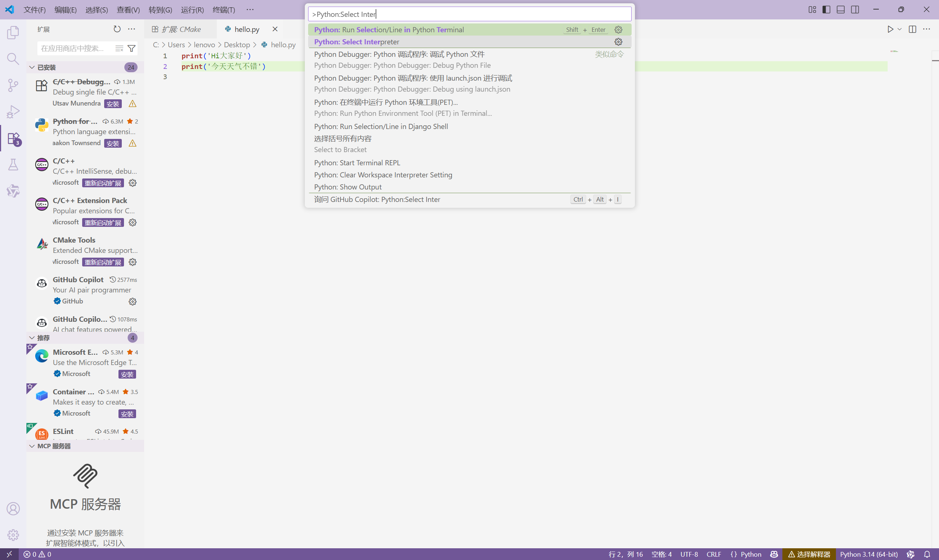
Task: Open extensions view more actions menu
Action: [131, 29]
